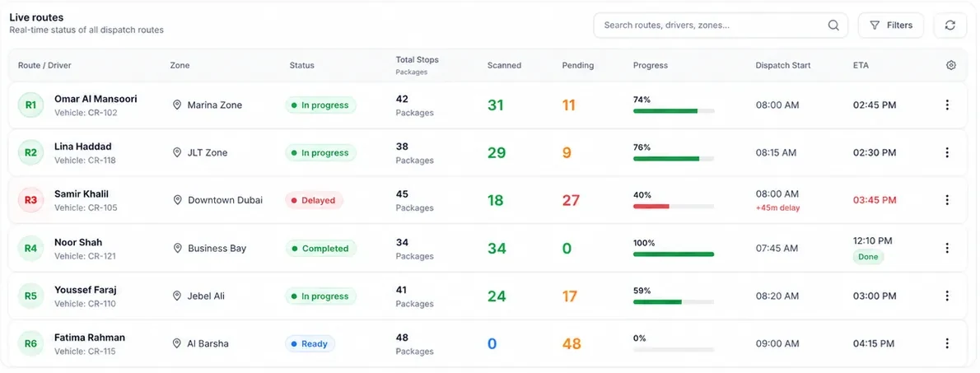This screenshot has width=980, height=373.
Task: Click the Pending column header
Action: click(x=577, y=65)
